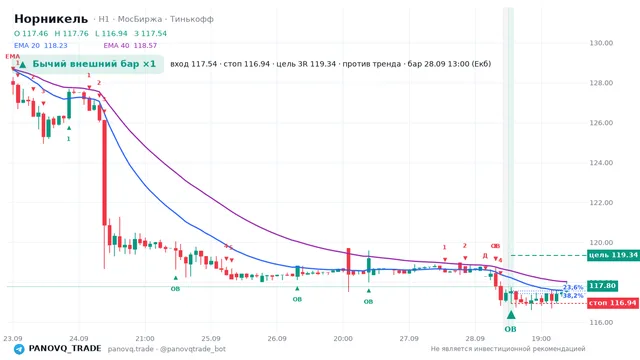This screenshot has height=360, width=640.
Task: Click the low value 'L 116.94'
Action: 111,33
